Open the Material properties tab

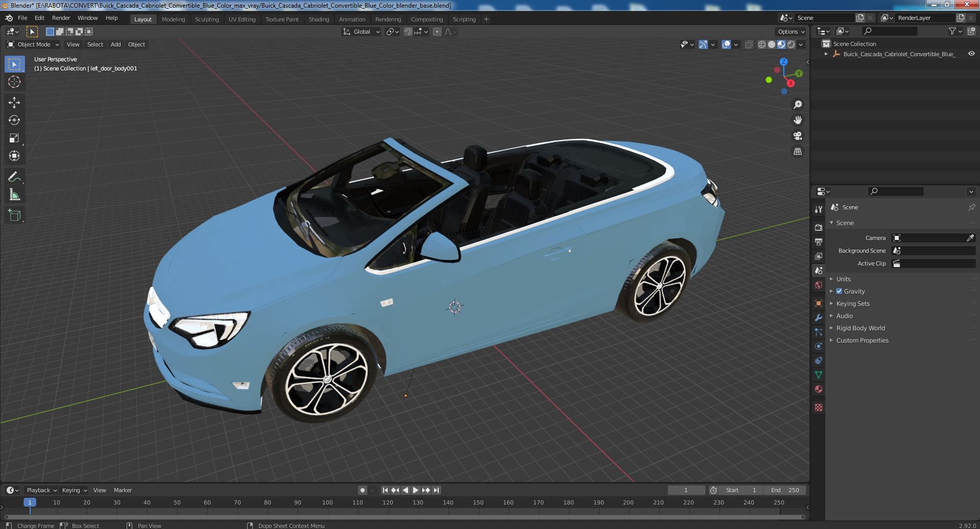(819, 389)
